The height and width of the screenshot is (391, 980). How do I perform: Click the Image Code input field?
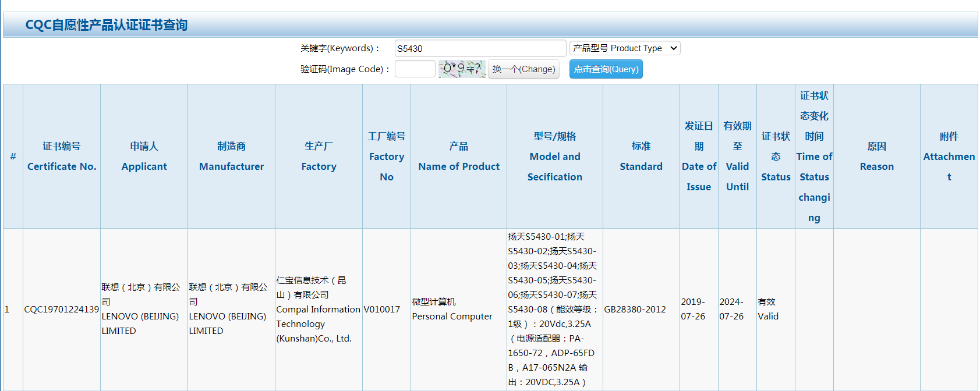tap(415, 69)
